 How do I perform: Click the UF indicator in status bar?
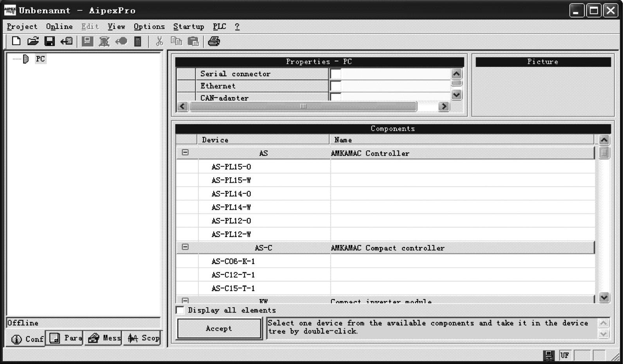(565, 355)
